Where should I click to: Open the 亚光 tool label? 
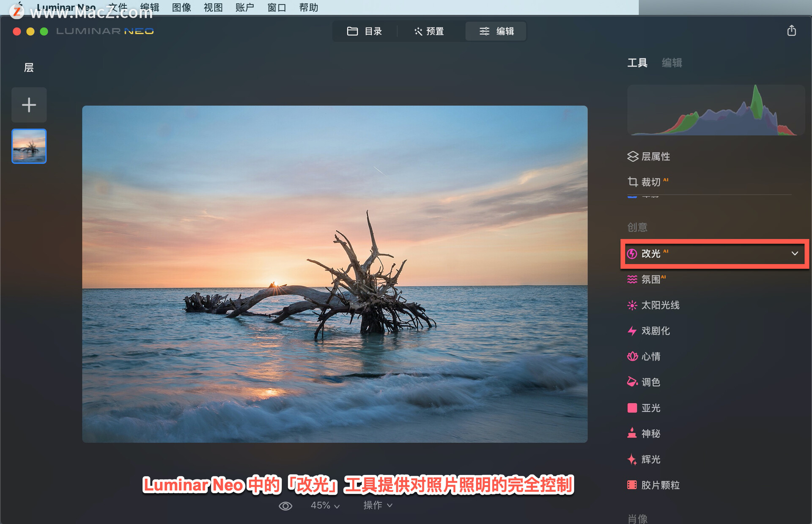point(650,408)
